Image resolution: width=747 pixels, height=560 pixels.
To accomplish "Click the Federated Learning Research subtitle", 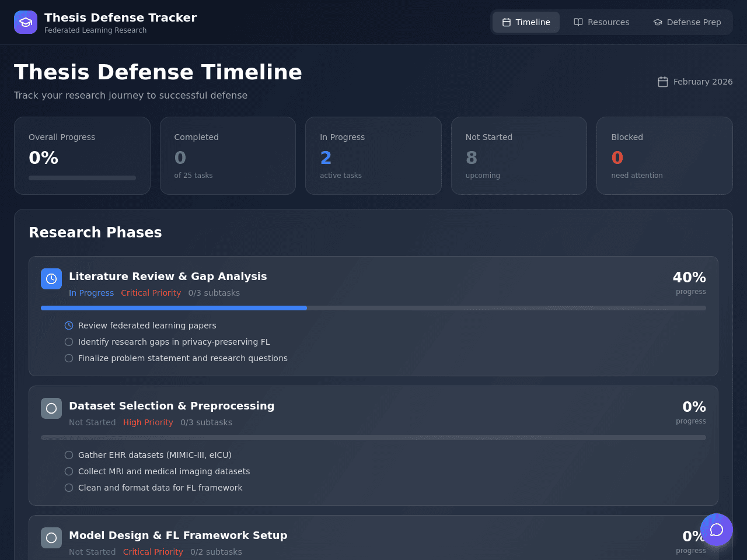I will coord(96,30).
